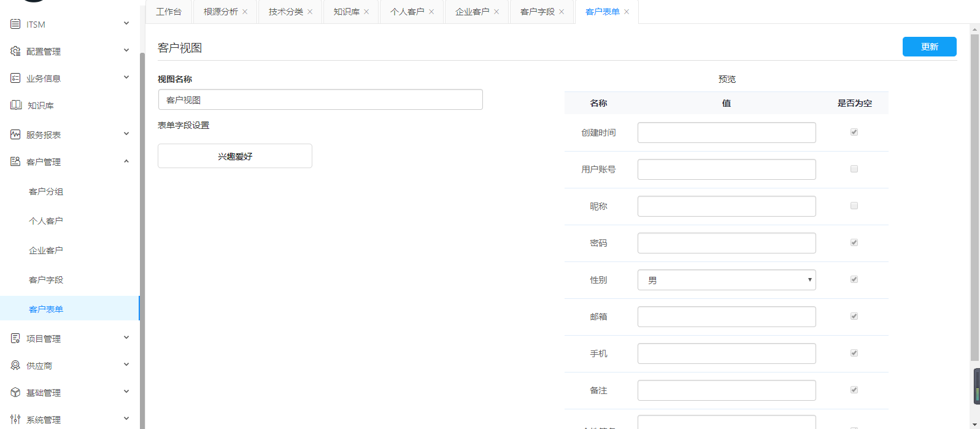Screen dimensions: 980x429
Task: Click the 基础管理 cube icon
Action: pyautogui.click(x=15, y=392)
